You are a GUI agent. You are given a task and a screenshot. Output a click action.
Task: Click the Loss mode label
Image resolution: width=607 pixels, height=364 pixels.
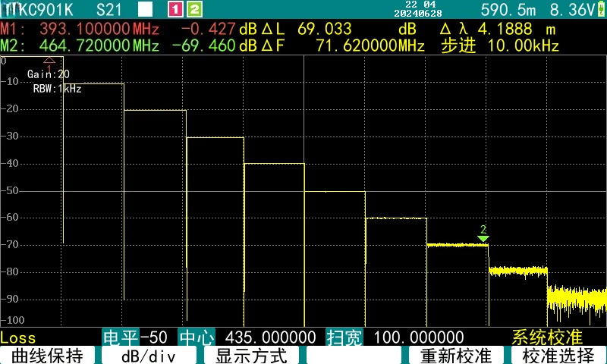click(17, 338)
